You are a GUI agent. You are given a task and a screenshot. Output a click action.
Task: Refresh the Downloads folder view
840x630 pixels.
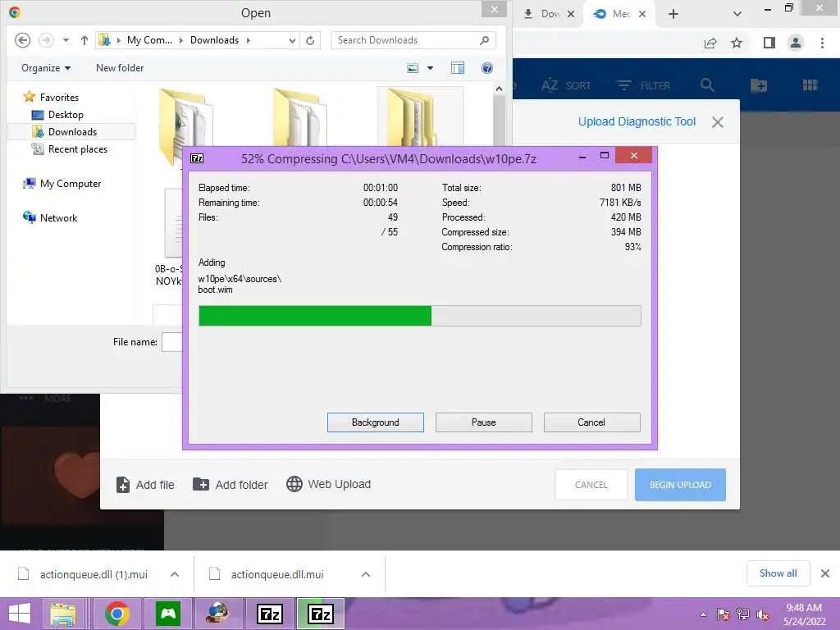tap(310, 40)
